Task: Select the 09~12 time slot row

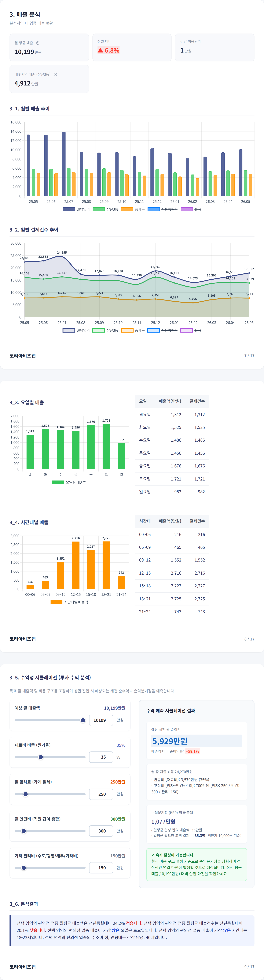Action: 172,560
